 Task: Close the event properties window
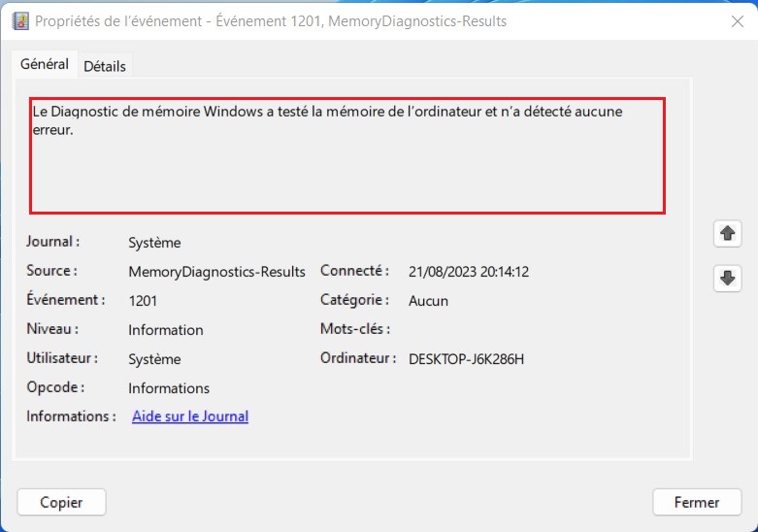(x=738, y=21)
